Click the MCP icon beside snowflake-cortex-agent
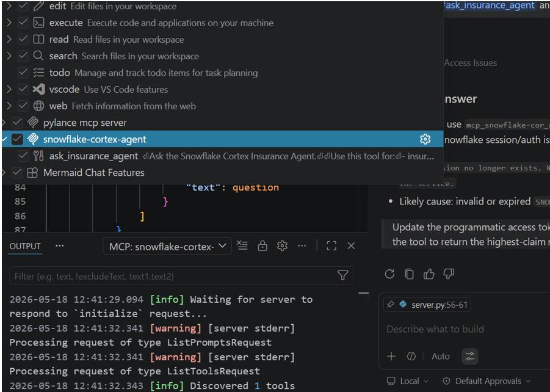Viewport: 550px width, 392px height. [32, 139]
